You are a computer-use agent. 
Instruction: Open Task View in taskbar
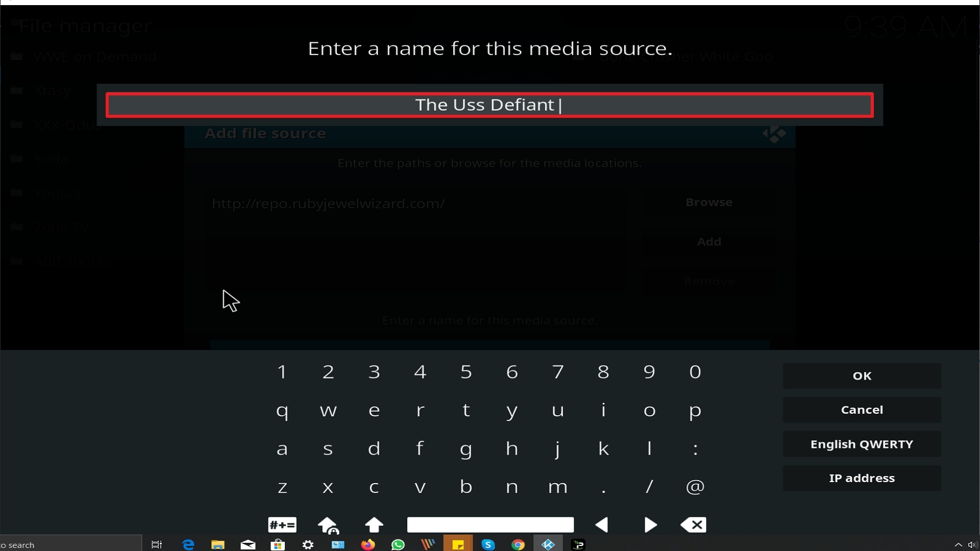tap(157, 545)
